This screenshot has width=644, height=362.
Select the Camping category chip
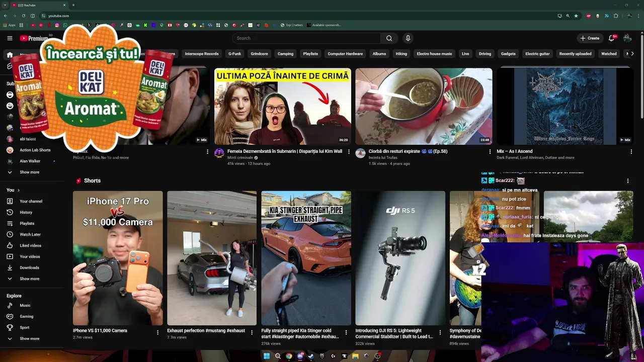pyautogui.click(x=285, y=54)
